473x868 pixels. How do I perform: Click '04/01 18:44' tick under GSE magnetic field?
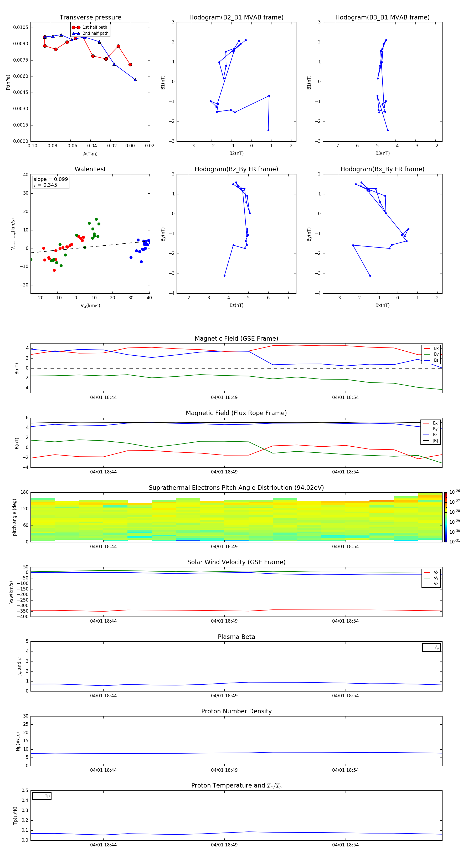tap(103, 398)
